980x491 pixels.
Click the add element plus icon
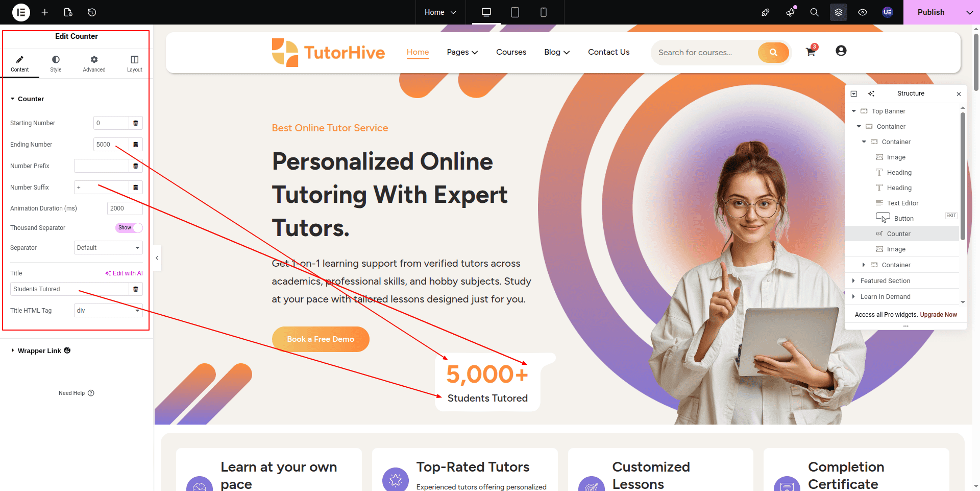[45, 12]
